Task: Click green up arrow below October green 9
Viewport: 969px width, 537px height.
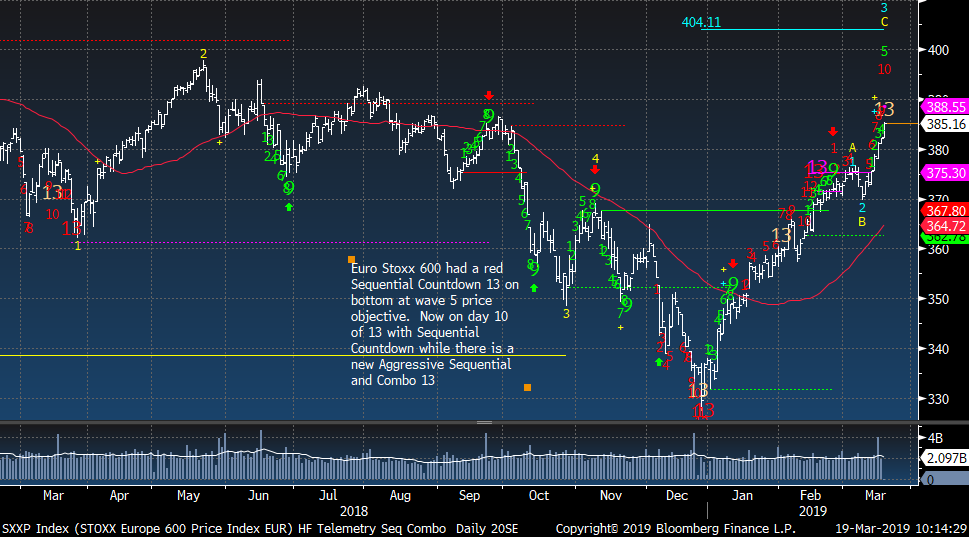Action: 534,288
